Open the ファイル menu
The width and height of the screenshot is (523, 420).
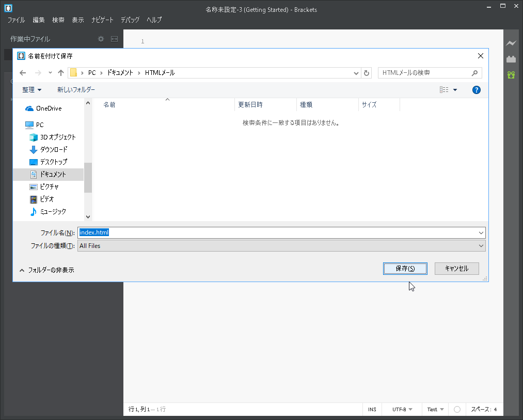click(x=16, y=20)
